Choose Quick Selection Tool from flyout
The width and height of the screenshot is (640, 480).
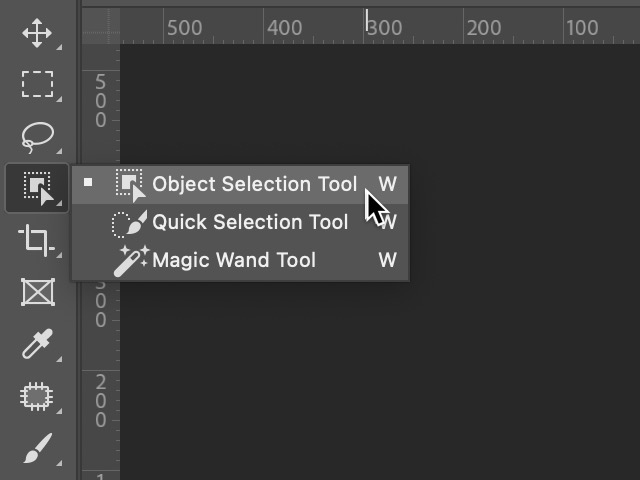pos(250,223)
